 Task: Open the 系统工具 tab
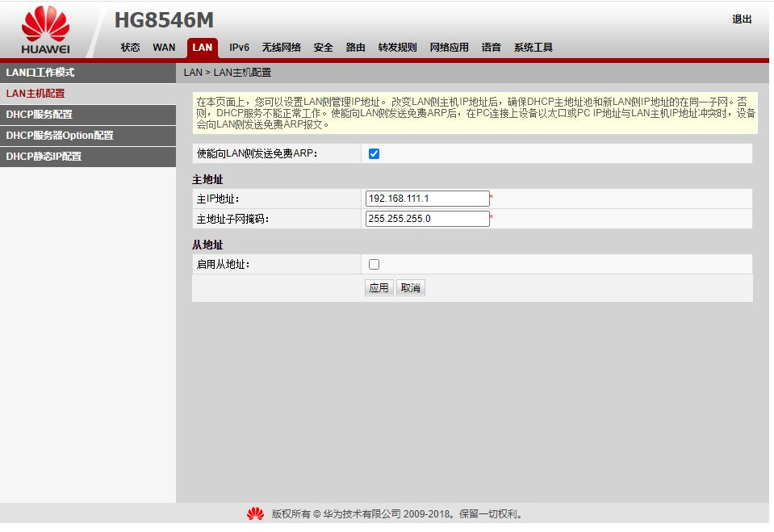pos(533,47)
